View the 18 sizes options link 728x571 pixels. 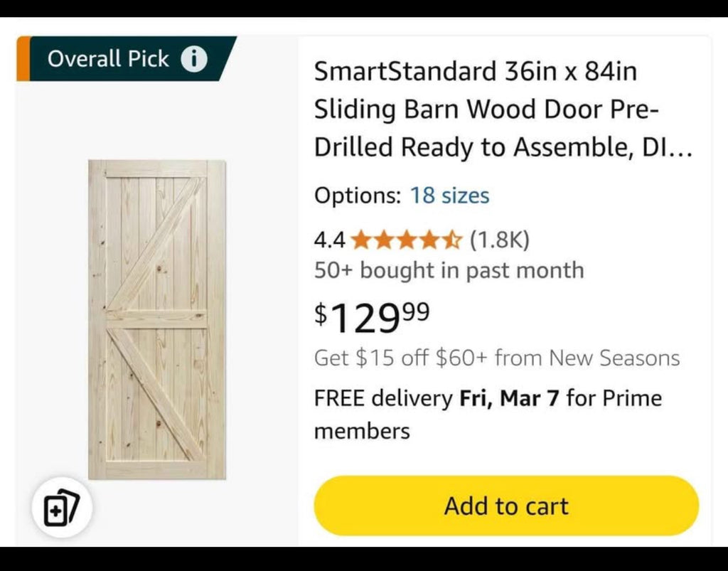pos(449,196)
